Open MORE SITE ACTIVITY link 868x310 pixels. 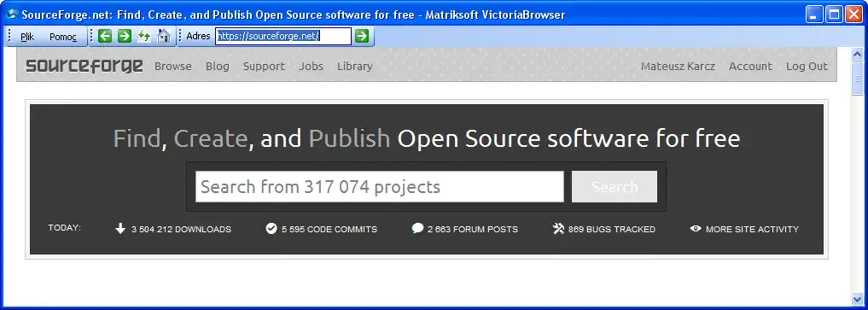[x=752, y=229]
